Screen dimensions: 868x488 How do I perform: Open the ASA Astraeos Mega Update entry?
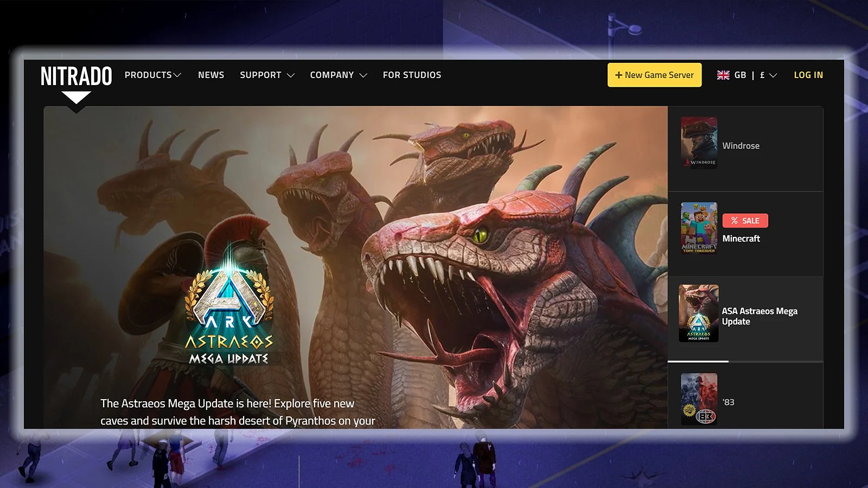pyautogui.click(x=745, y=319)
